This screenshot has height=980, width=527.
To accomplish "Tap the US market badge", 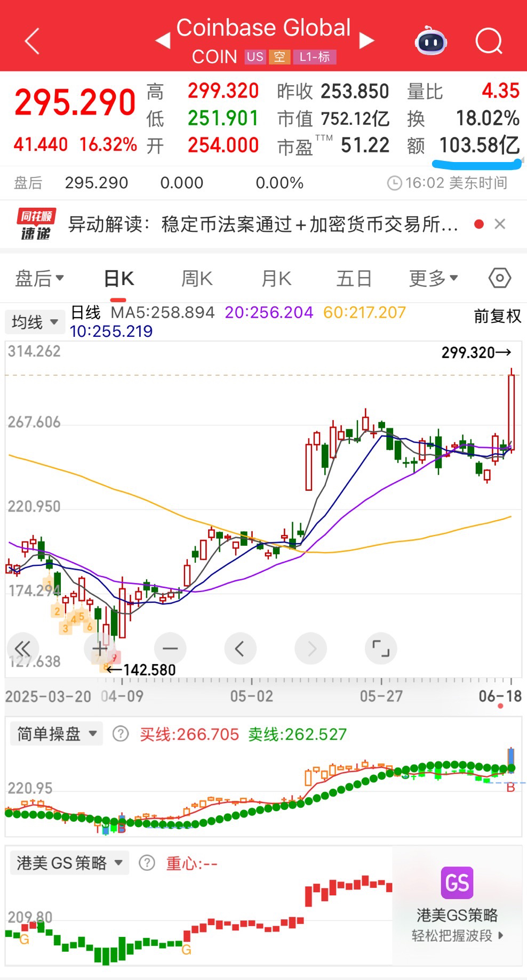I will (255, 57).
